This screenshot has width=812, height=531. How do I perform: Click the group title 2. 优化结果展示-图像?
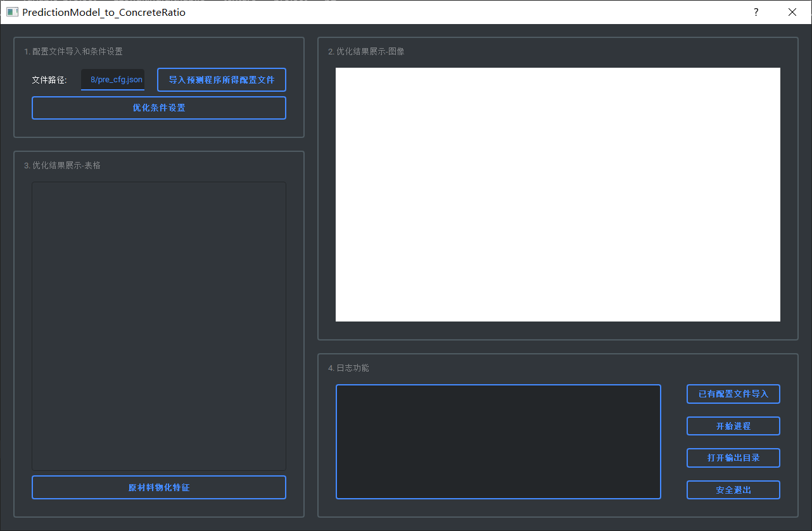(366, 51)
